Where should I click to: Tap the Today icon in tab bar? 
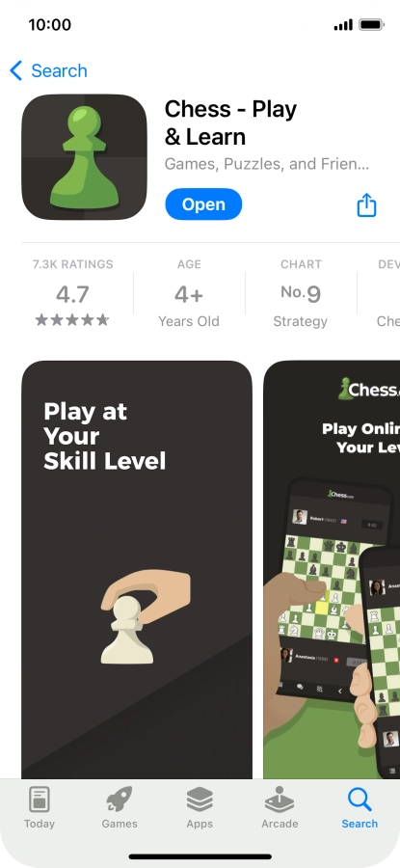pos(40,800)
